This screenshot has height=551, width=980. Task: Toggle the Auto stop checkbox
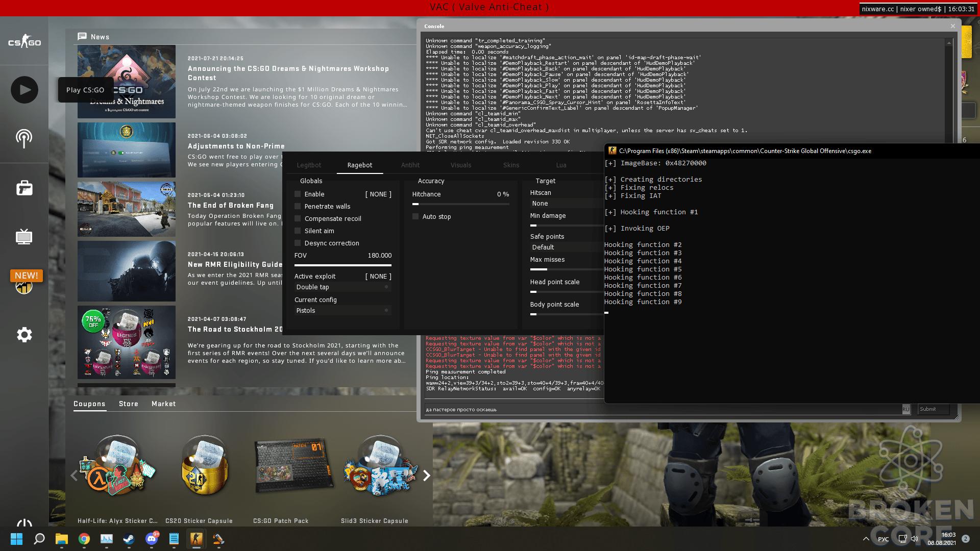tap(415, 217)
